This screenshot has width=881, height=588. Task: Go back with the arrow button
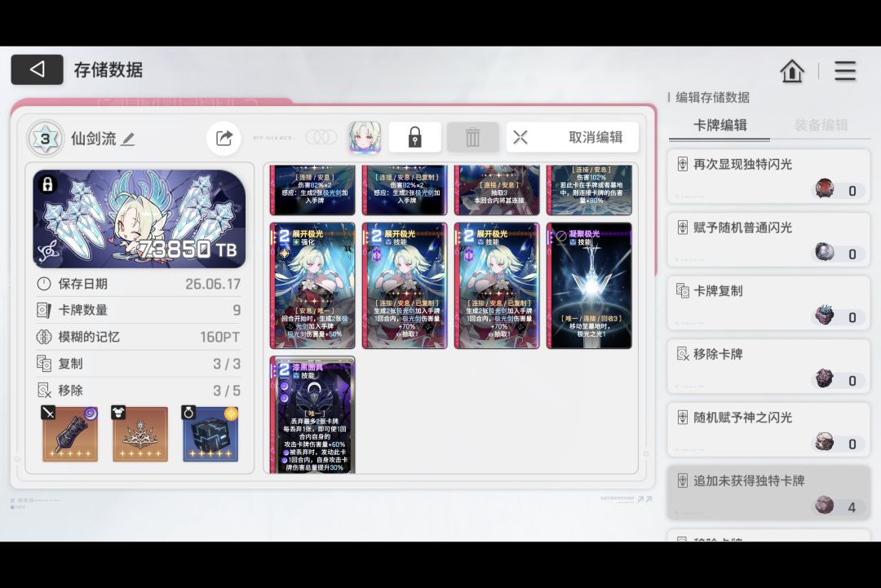[x=37, y=69]
